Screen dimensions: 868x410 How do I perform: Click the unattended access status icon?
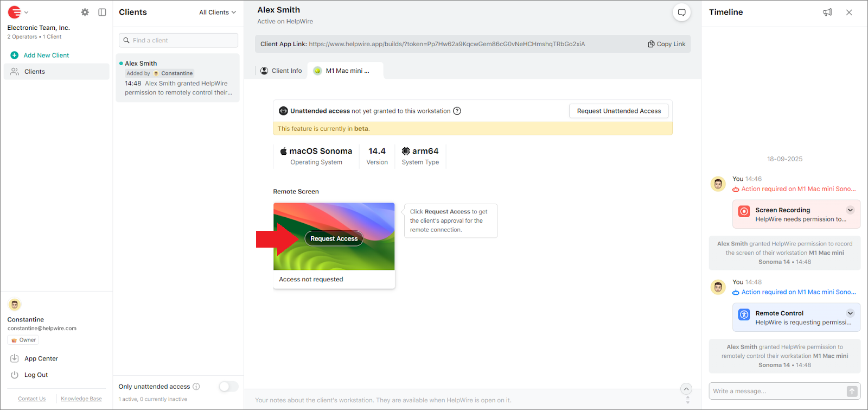[283, 111]
